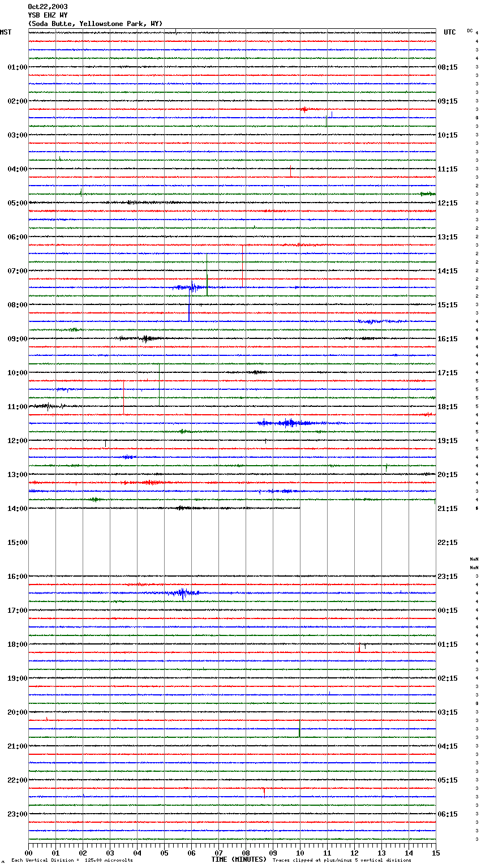Image resolution: width=481 pixels, height=868 pixels.
Task: Click the 08:15 UTC time label
Action: pyautogui.click(x=448, y=67)
